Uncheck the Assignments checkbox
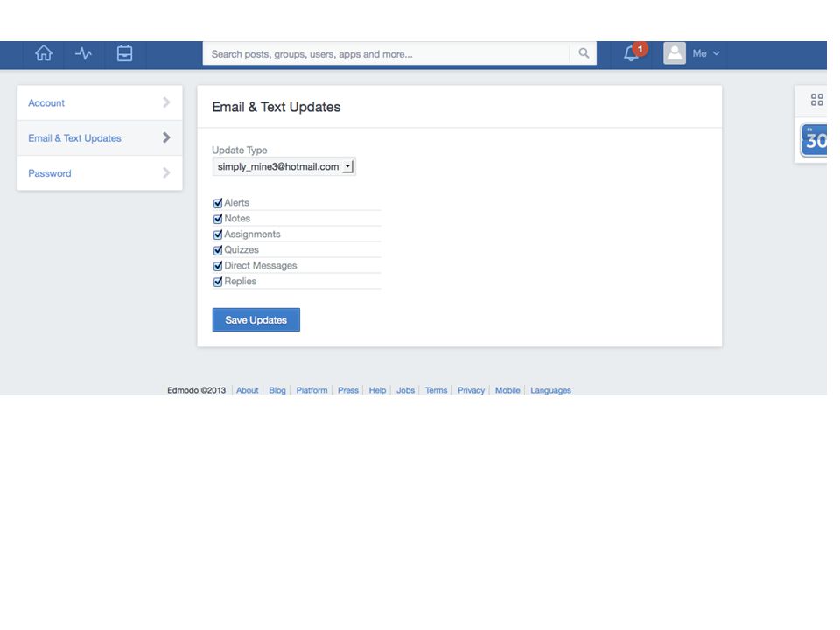 218,234
